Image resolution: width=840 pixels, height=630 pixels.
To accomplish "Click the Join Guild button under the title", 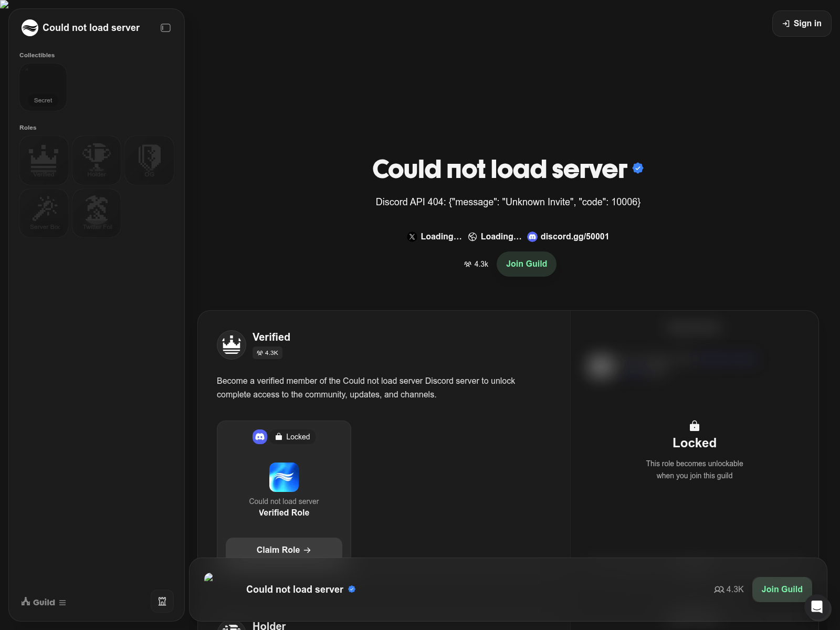I will point(527,264).
